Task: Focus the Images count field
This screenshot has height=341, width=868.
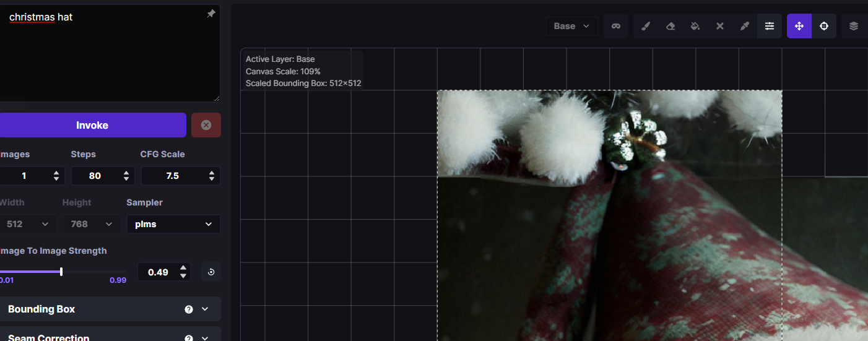Action: point(25,176)
